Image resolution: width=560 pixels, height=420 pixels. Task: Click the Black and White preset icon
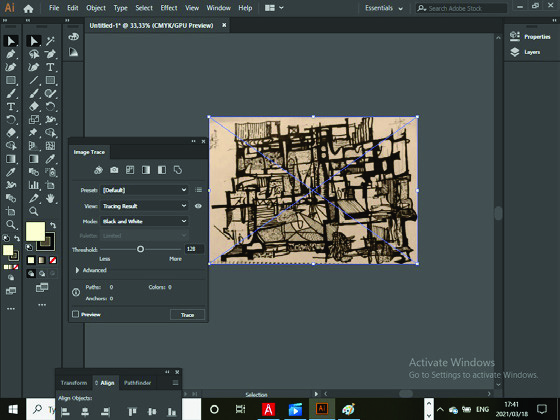[x=162, y=170]
